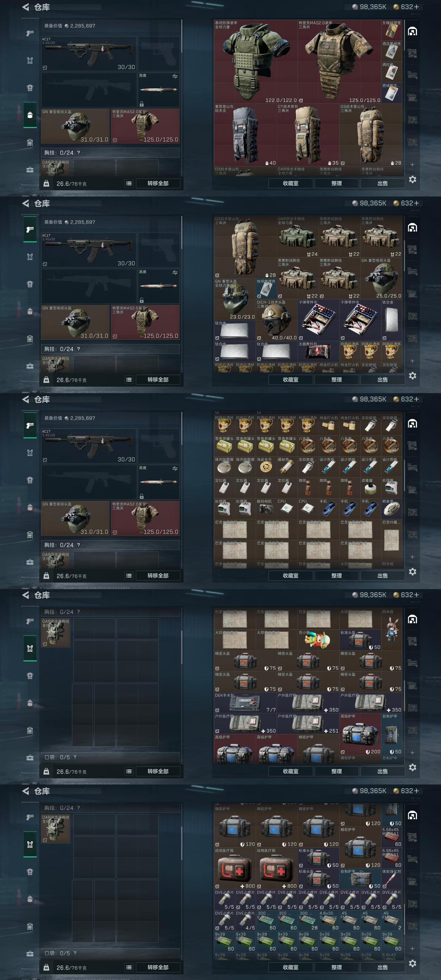Click the 滤毒罐 filter canister
The image size is (441, 980).
pyautogui.click(x=371, y=488)
